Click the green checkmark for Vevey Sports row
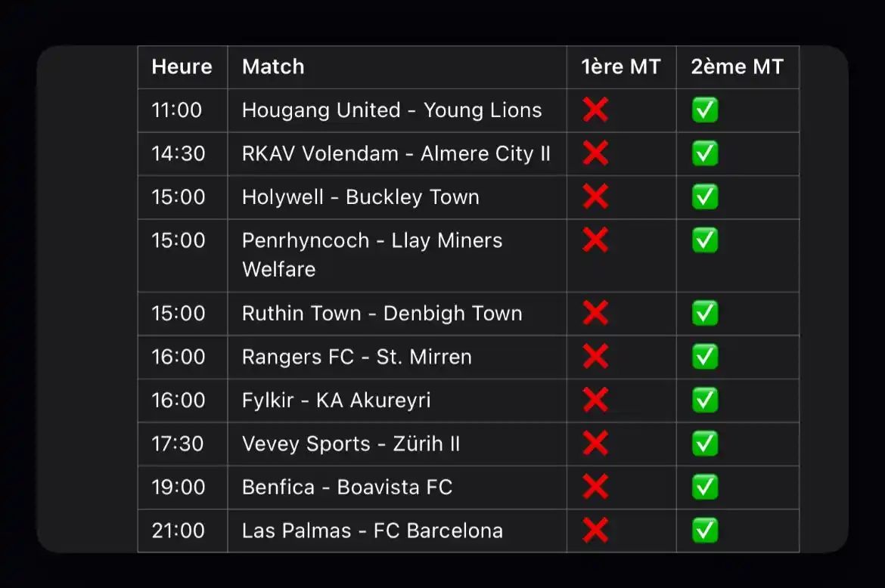This screenshot has width=885, height=588. tap(705, 443)
